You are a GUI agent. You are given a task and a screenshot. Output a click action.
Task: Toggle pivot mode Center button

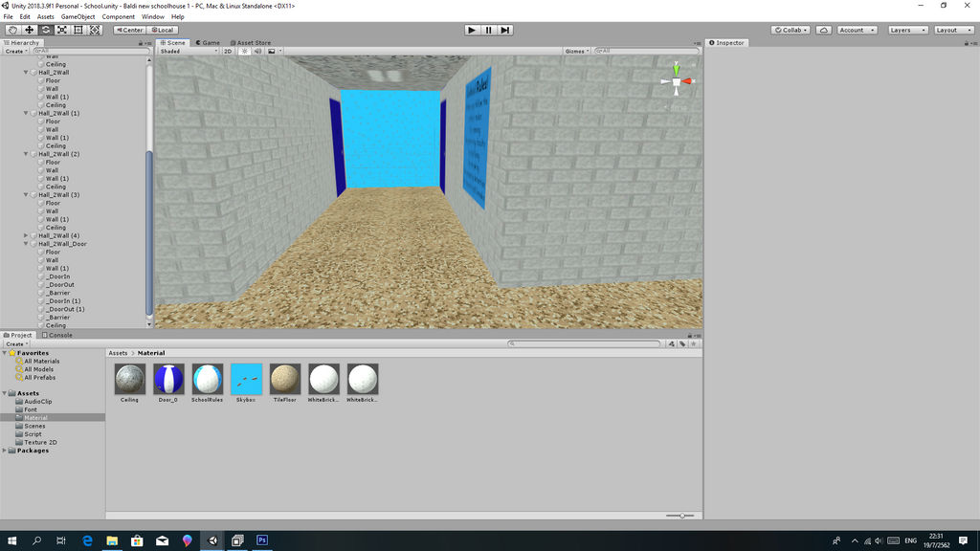129,30
